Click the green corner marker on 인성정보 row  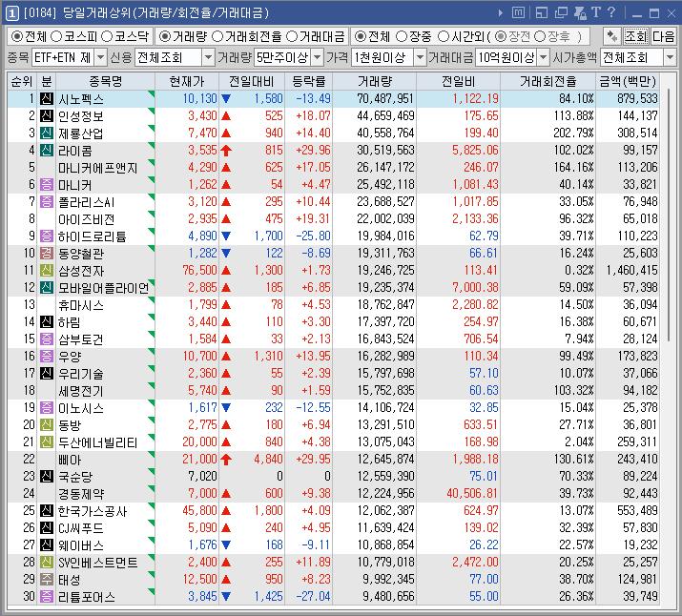point(152,112)
